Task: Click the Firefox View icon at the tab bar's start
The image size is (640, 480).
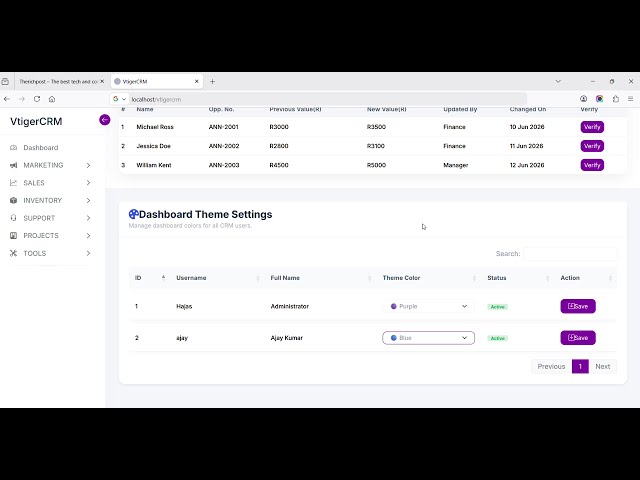Action: point(5,82)
